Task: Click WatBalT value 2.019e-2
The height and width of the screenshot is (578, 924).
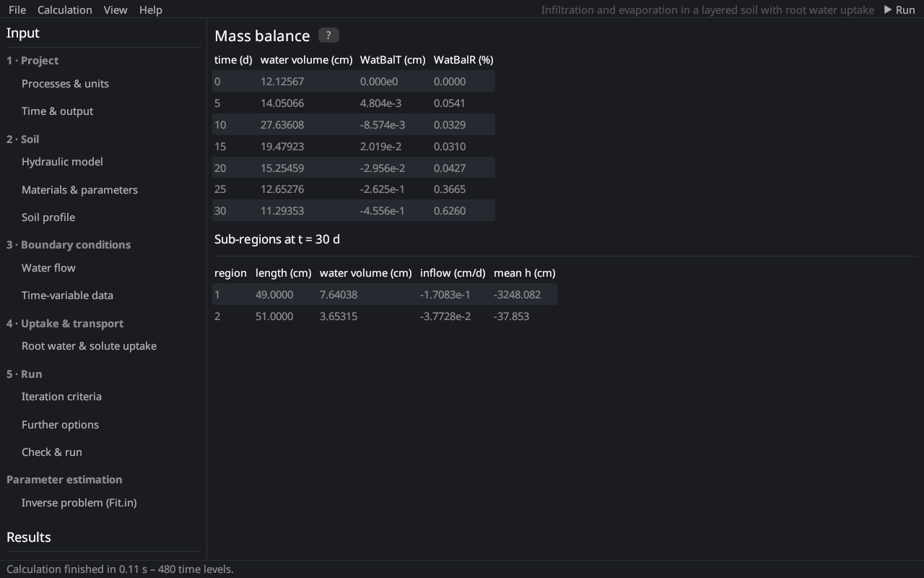Action: [x=380, y=147]
